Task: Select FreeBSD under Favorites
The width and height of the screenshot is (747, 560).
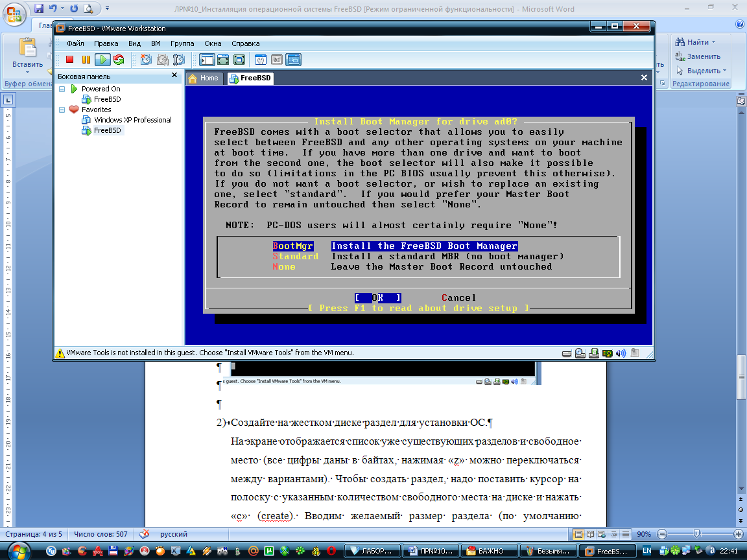Action: tap(107, 130)
